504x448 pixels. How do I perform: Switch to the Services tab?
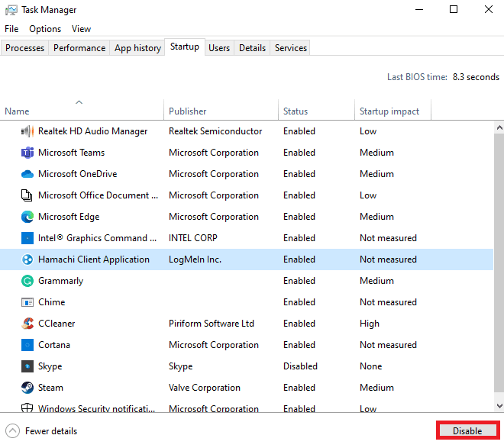click(x=291, y=48)
